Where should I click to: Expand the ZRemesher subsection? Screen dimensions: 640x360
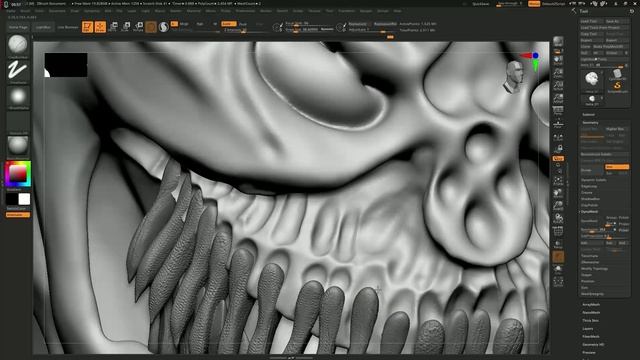tap(590, 262)
